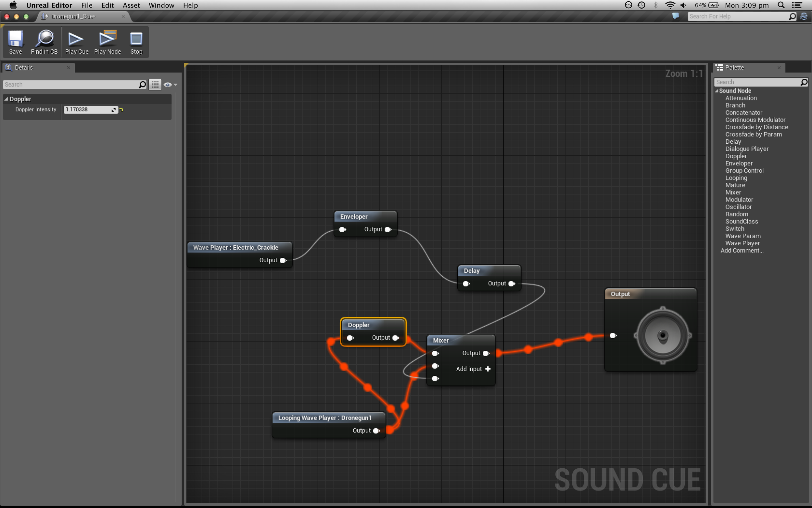812x508 pixels.
Task: Stop playback with Stop button
Action: point(136,42)
